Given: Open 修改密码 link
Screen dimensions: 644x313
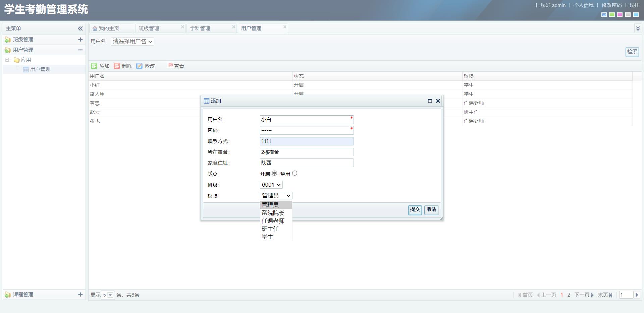Looking at the screenshot, I should 611,5.
